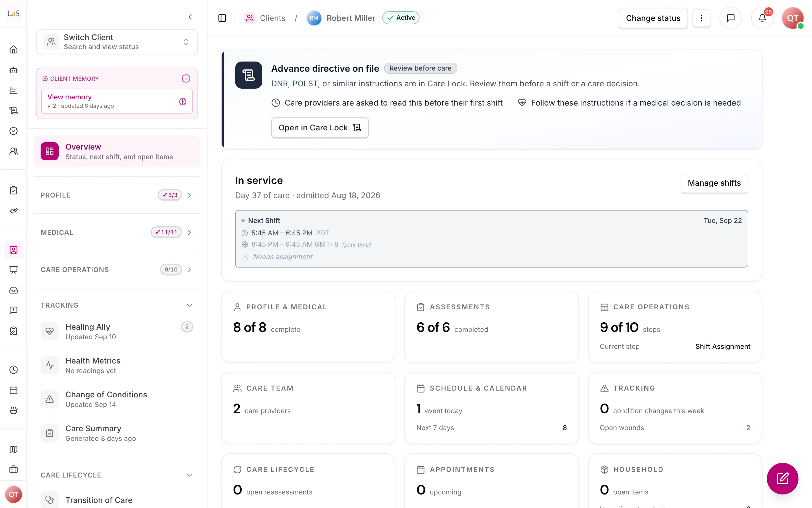Open the Care Lock scroll icon in left rail

click(x=14, y=111)
